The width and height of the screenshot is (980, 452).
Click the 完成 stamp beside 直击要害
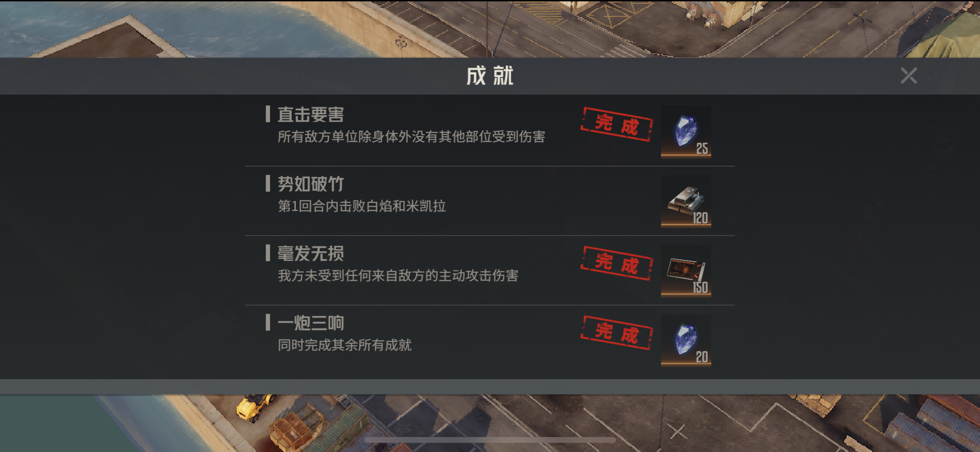click(x=617, y=125)
